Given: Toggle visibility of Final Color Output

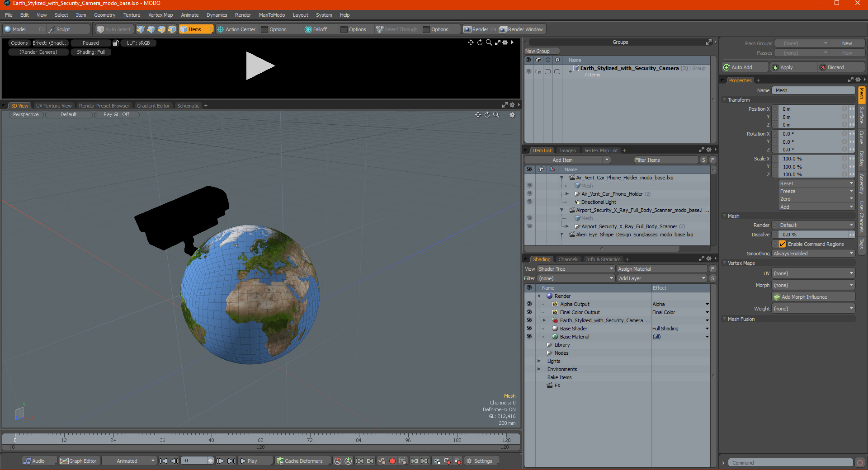Looking at the screenshot, I should pos(529,312).
